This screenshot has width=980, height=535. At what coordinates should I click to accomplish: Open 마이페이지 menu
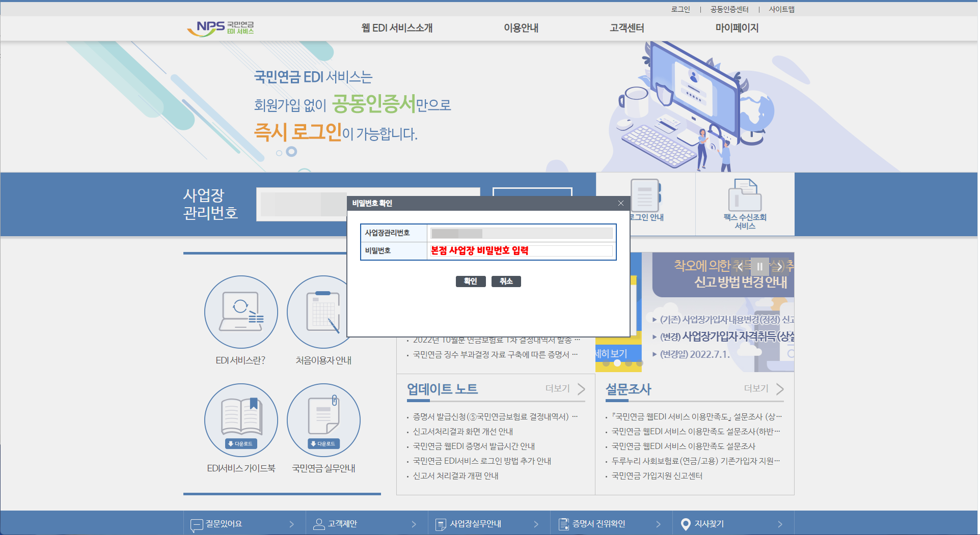(x=737, y=28)
